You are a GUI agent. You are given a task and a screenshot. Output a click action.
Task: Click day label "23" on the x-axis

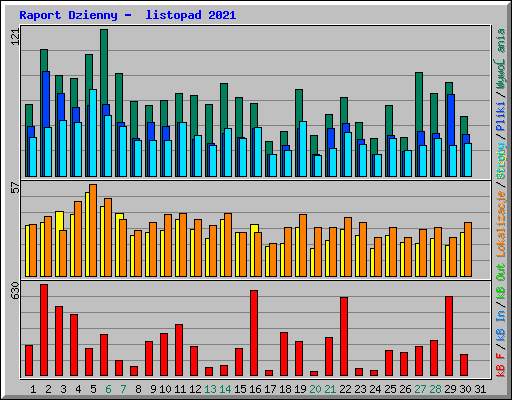(x=360, y=389)
